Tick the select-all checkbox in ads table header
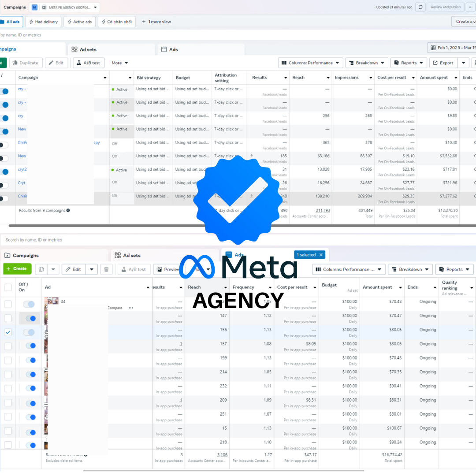The image size is (476, 476). tap(8, 287)
